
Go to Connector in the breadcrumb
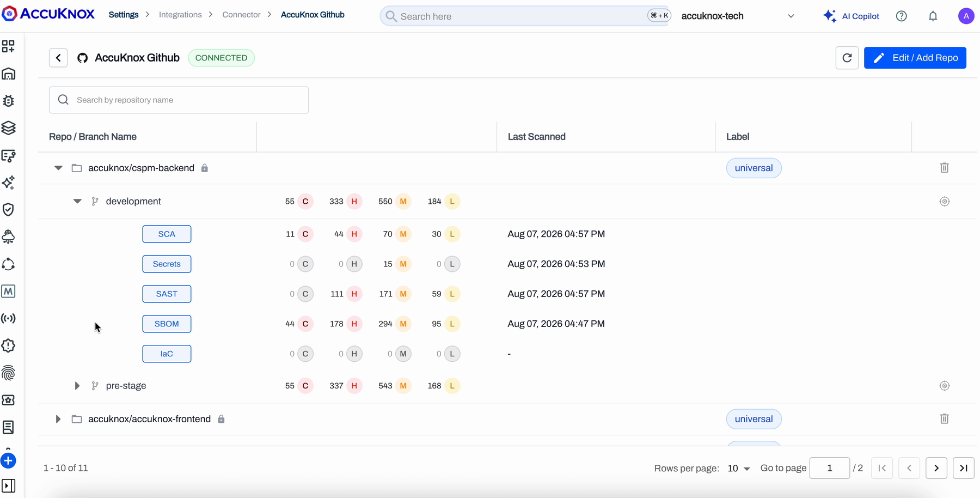(x=241, y=15)
